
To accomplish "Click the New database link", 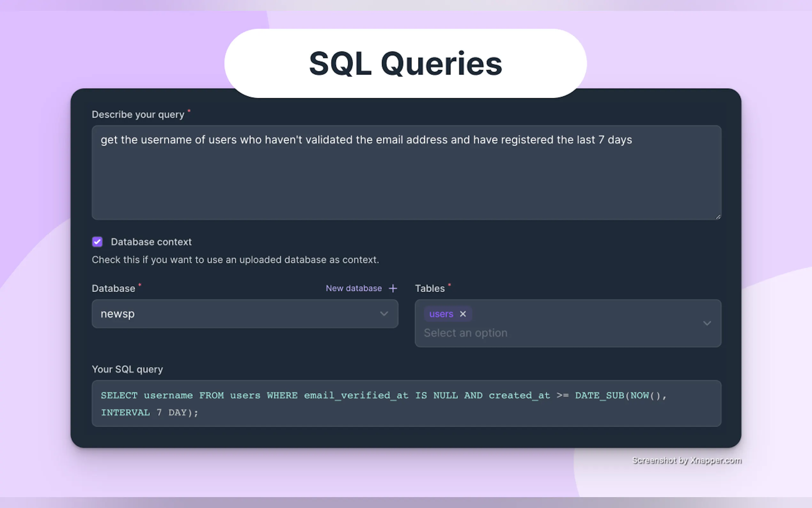I will [354, 288].
